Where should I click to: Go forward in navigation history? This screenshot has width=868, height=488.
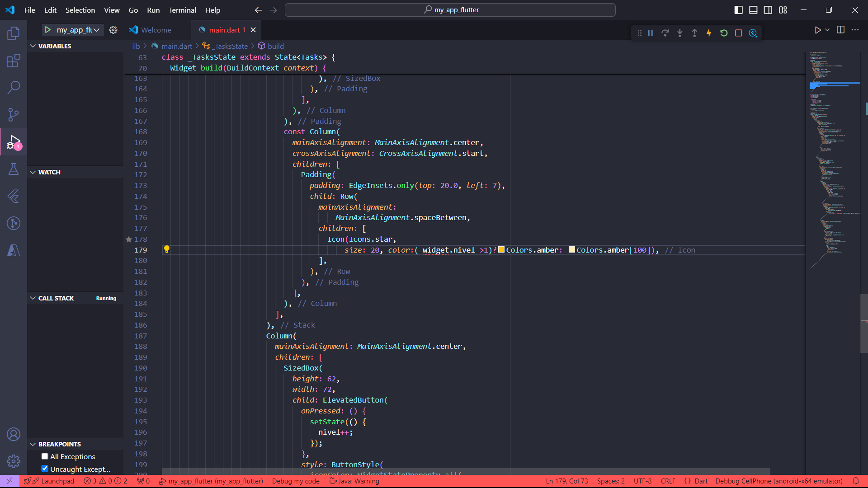pos(273,10)
